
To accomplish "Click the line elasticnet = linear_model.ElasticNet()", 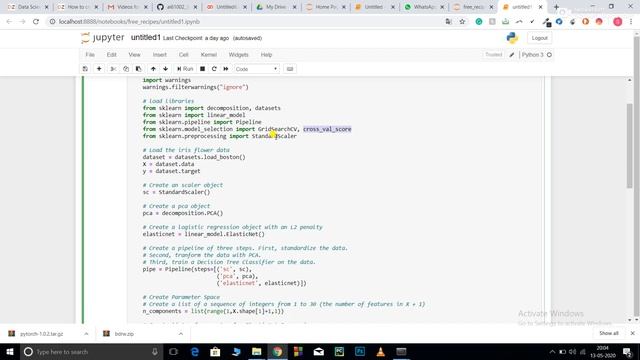I will pyautogui.click(x=203, y=234).
